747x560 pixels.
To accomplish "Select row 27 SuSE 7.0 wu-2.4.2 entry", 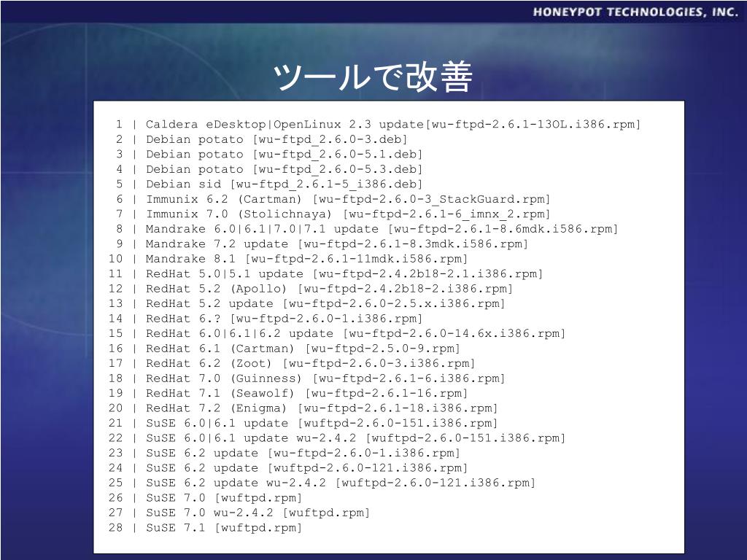I will tap(239, 513).
